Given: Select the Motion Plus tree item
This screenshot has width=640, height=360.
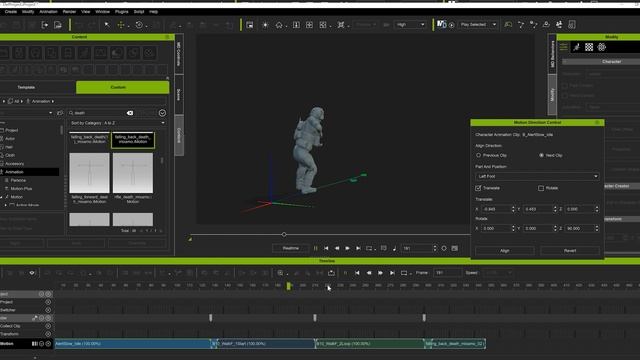Looking at the screenshot, I should pyautogui.click(x=21, y=189).
